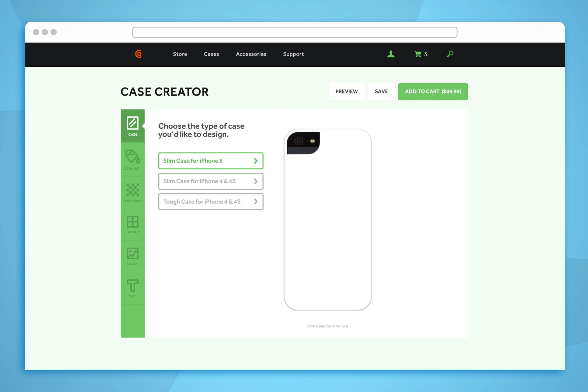588x392 pixels.
Task: Open the user account icon
Action: (391, 54)
